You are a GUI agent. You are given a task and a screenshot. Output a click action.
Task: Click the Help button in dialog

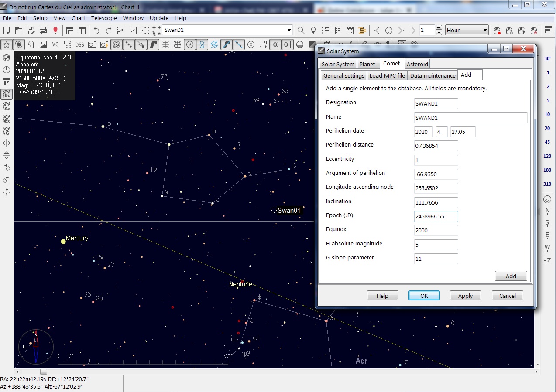click(x=382, y=296)
